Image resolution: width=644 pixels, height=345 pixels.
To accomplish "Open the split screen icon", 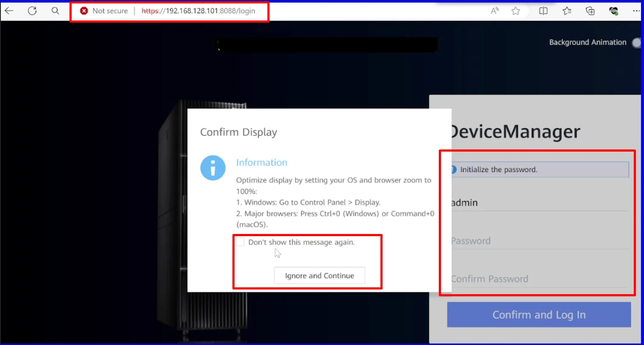I will (x=543, y=11).
